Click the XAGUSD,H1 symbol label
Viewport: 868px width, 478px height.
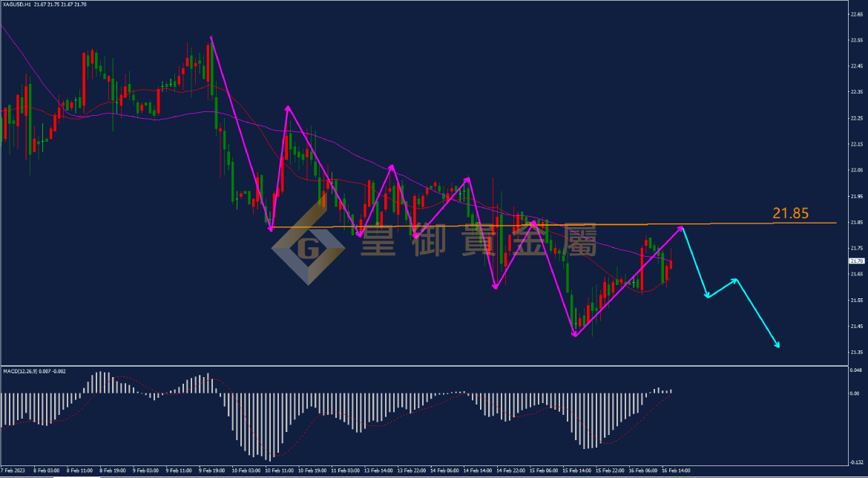tap(17, 4)
